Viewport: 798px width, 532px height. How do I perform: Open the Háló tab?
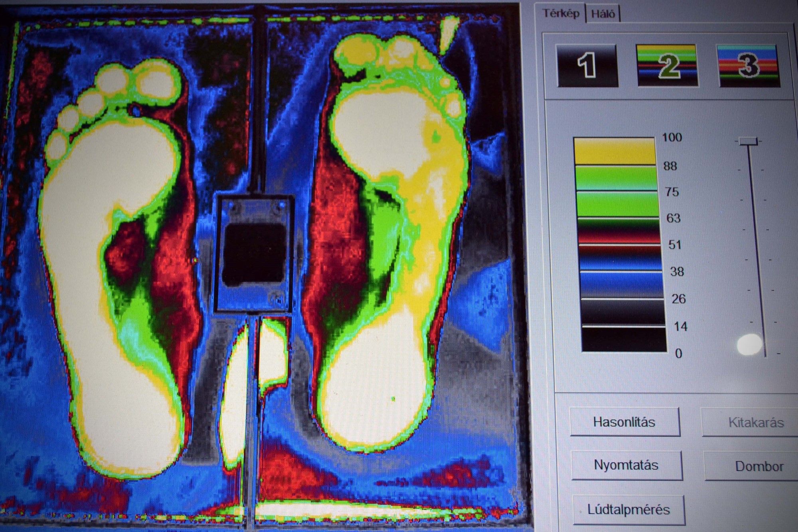coord(603,14)
